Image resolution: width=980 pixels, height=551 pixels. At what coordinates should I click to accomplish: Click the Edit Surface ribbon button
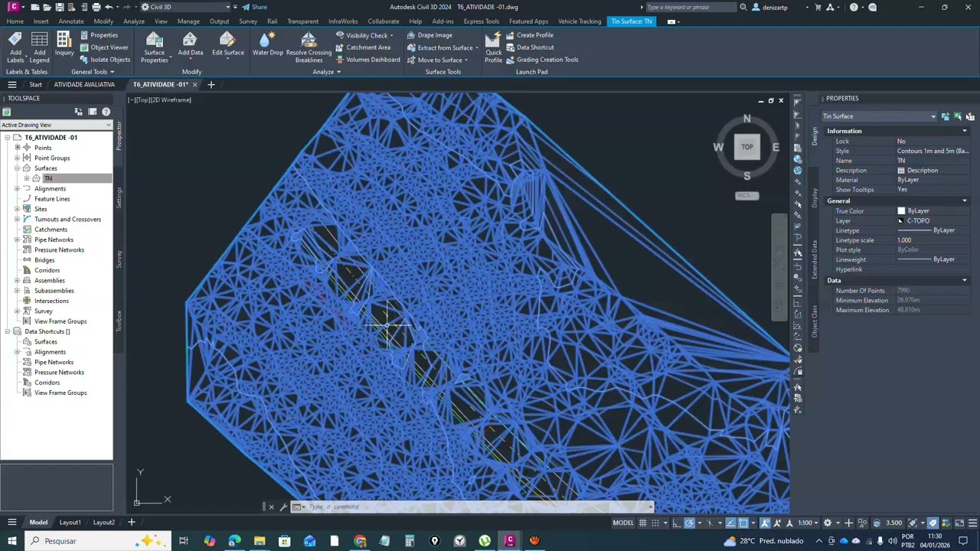click(227, 44)
